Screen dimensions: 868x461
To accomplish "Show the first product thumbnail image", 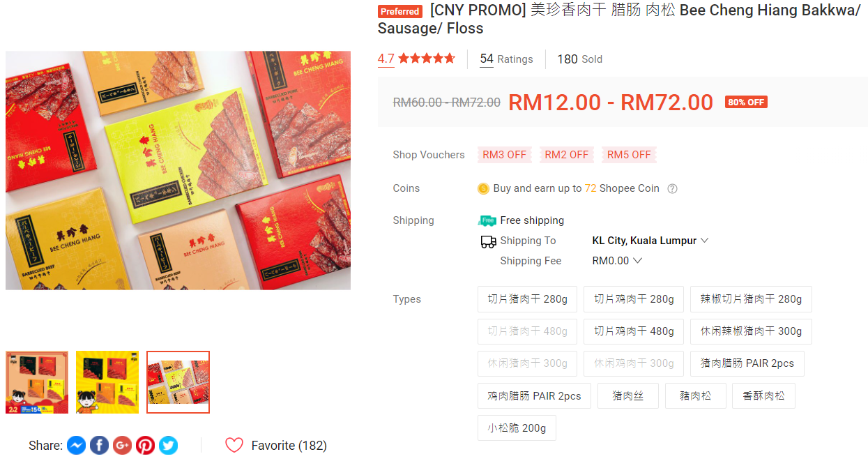I will point(37,382).
